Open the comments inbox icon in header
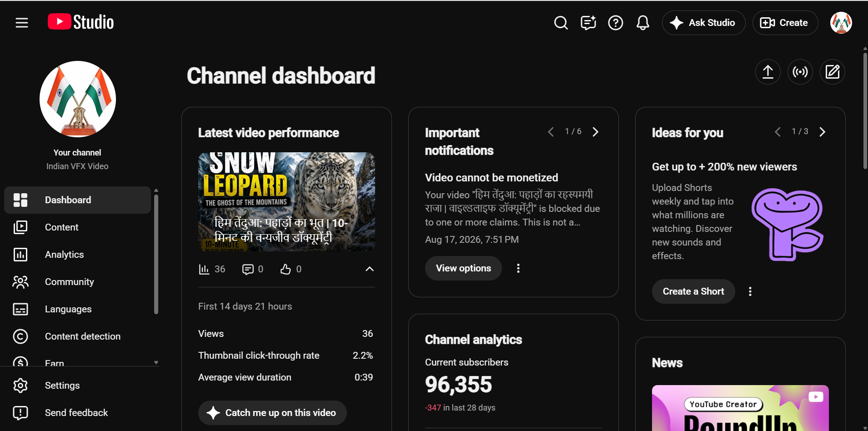The width and height of the screenshot is (868, 431). [588, 23]
